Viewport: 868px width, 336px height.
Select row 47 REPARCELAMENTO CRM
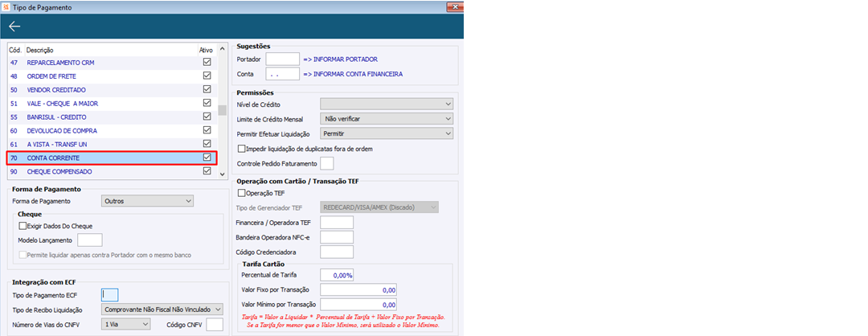click(112, 63)
